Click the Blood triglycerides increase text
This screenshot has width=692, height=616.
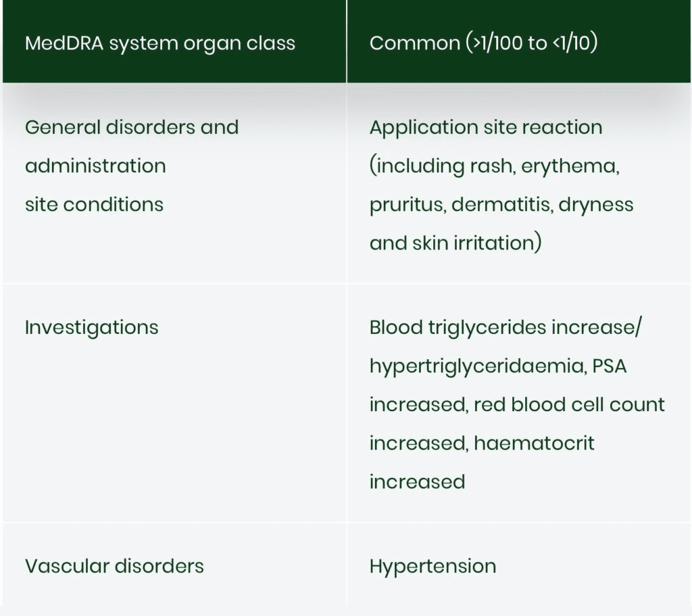coord(505,327)
